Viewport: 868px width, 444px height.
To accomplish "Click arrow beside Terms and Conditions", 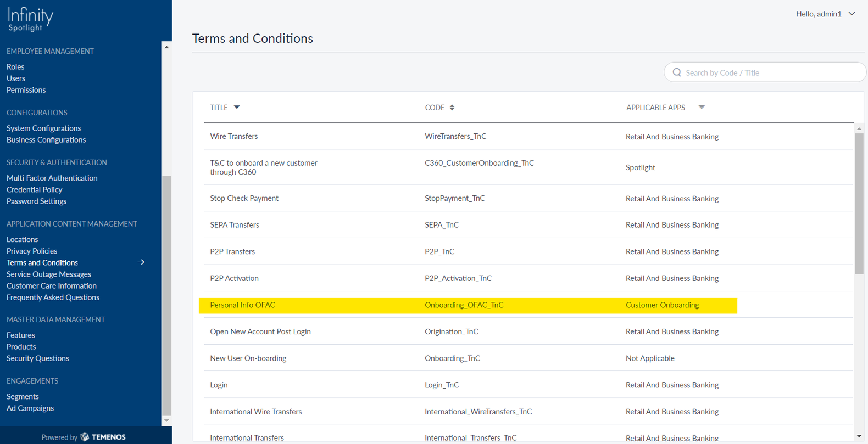I will 141,262.
